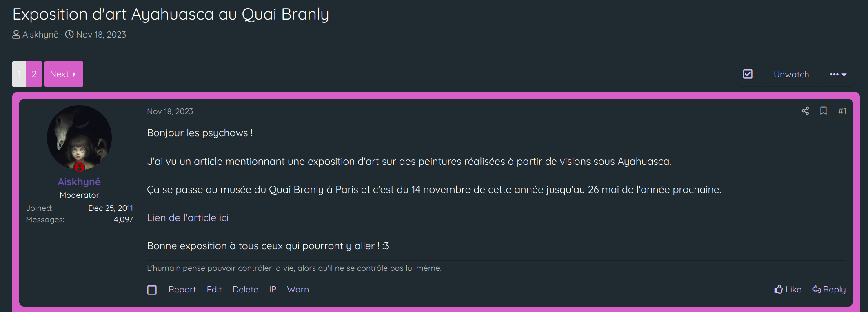Unwatch this thread
868x312 pixels.
coord(791,75)
